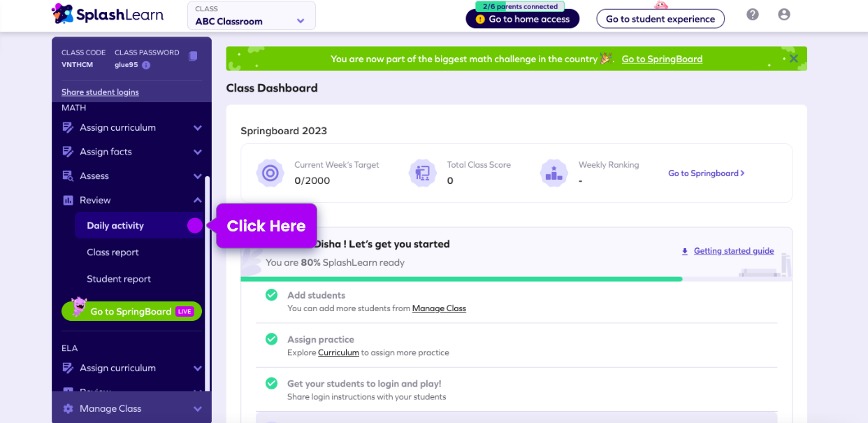Open the ABC Classroom class dropdown

click(x=251, y=16)
